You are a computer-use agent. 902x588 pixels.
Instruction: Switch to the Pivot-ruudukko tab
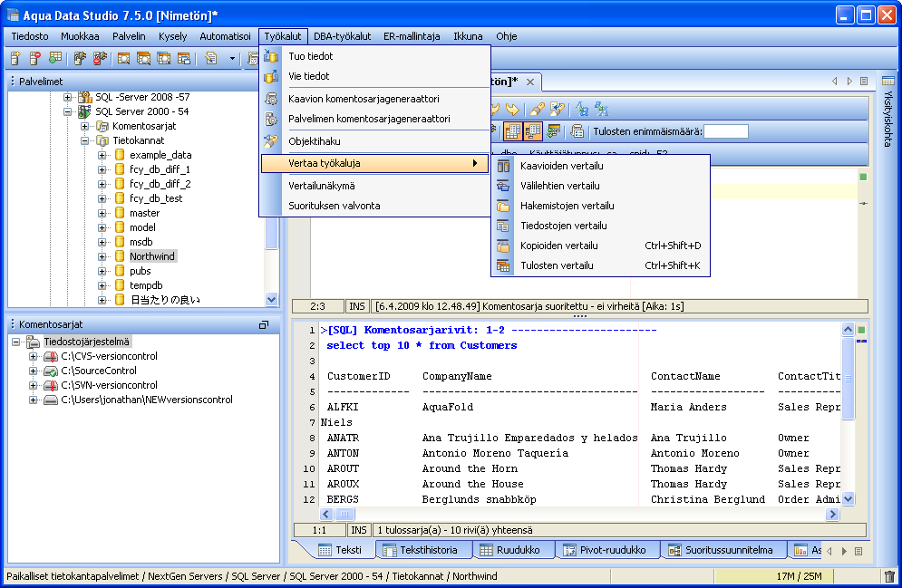pyautogui.click(x=607, y=550)
